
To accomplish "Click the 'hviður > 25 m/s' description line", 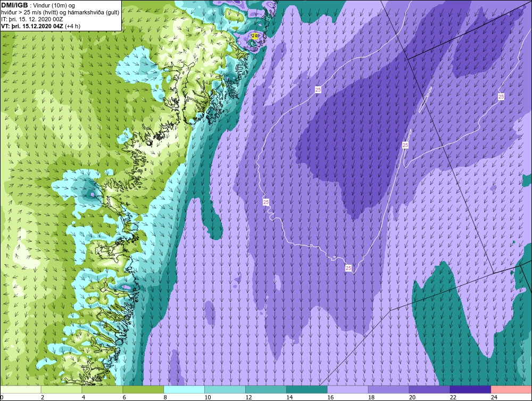I will 60,13.
